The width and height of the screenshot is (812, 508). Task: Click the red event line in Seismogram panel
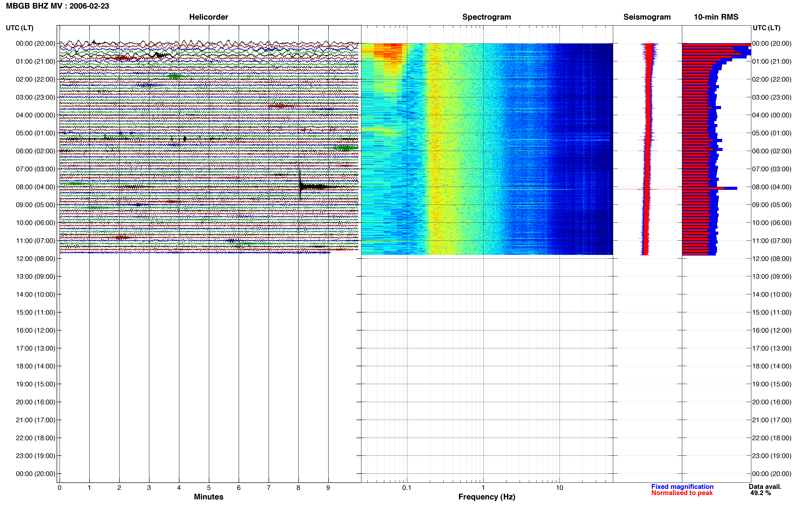(647, 189)
